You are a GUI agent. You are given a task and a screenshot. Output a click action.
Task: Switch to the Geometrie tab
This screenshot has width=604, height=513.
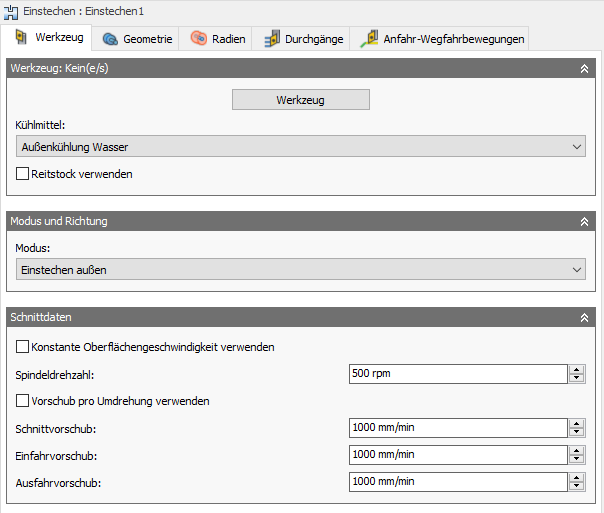pyautogui.click(x=147, y=39)
